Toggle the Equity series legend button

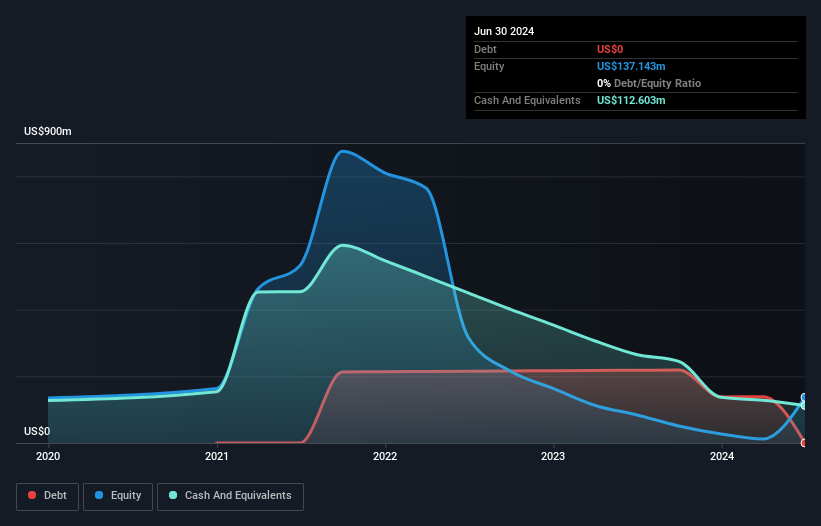118,496
